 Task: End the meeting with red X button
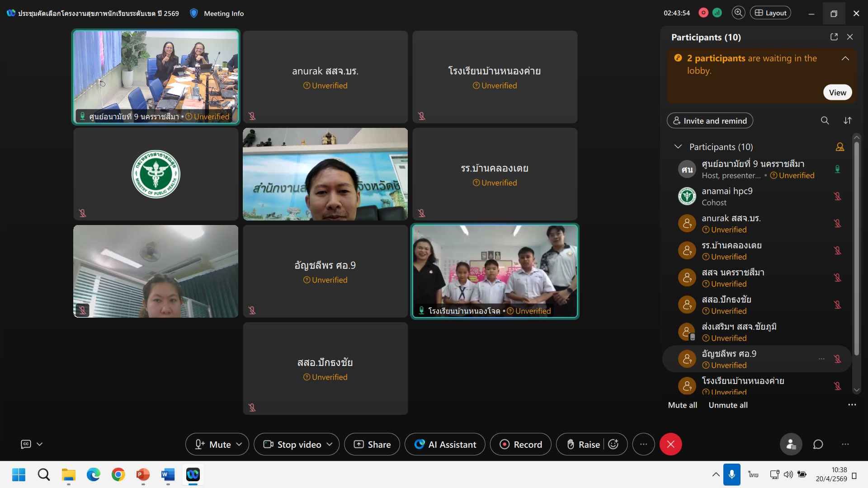pos(670,445)
